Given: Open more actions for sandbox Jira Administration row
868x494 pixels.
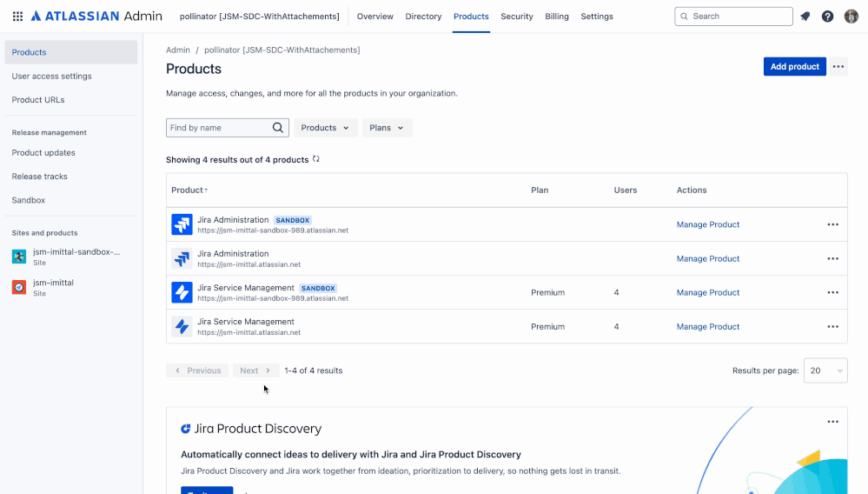Looking at the screenshot, I should (x=833, y=224).
